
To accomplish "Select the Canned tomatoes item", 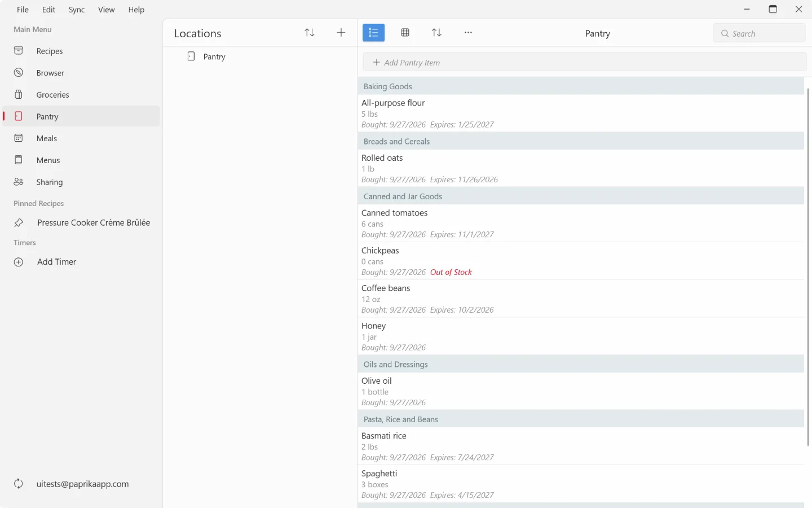I will [581, 223].
